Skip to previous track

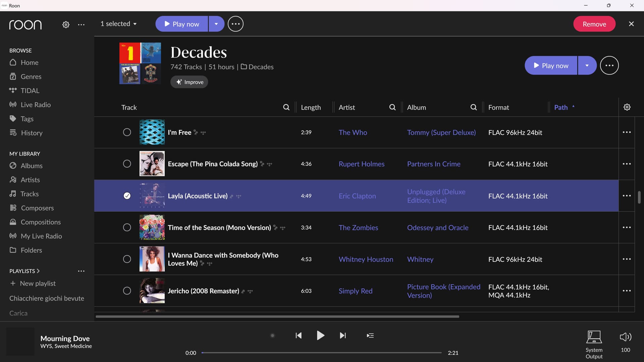point(298,336)
